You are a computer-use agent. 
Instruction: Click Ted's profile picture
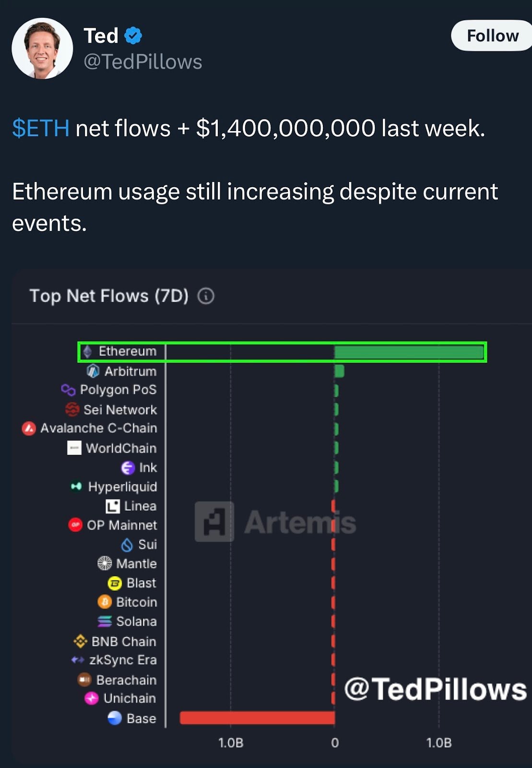pos(42,48)
